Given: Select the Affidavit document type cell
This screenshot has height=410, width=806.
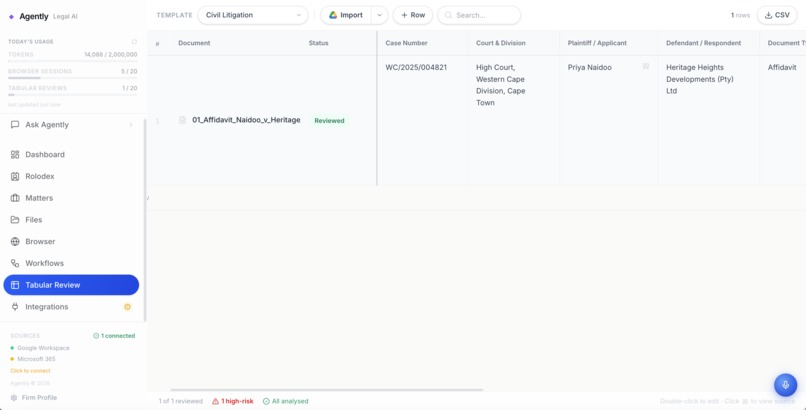Looking at the screenshot, I should coord(783,120).
